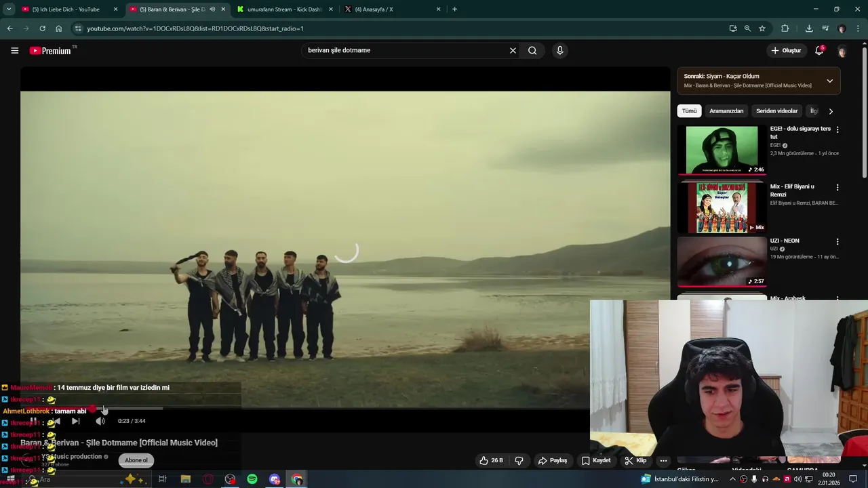Mute the player volume speaker icon
Screen dimensions: 868x488
point(100,421)
